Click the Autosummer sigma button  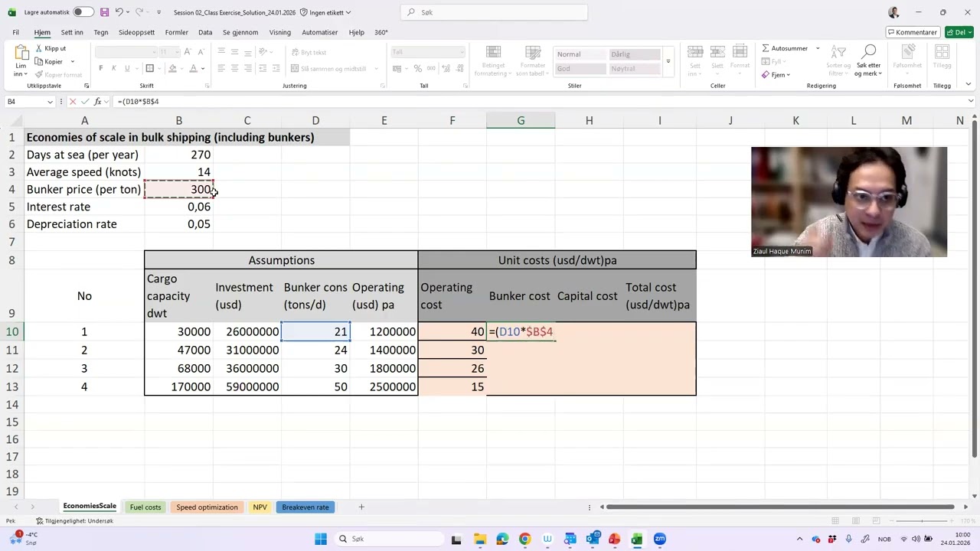point(785,48)
